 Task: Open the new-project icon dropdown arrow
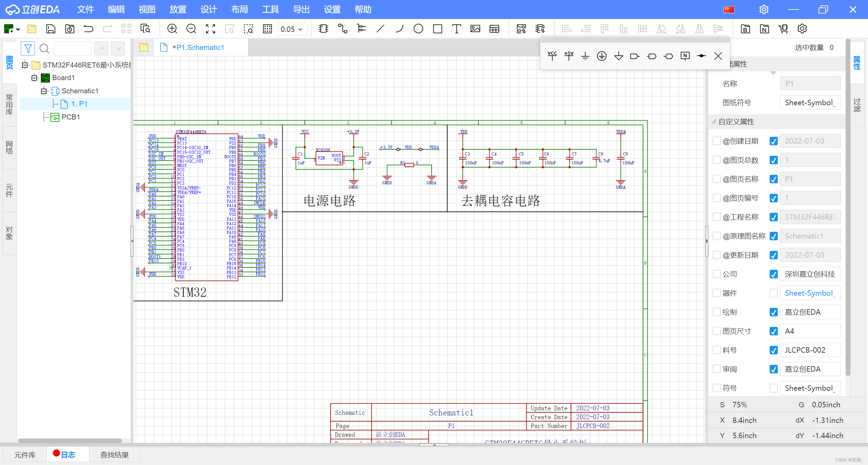click(18, 29)
